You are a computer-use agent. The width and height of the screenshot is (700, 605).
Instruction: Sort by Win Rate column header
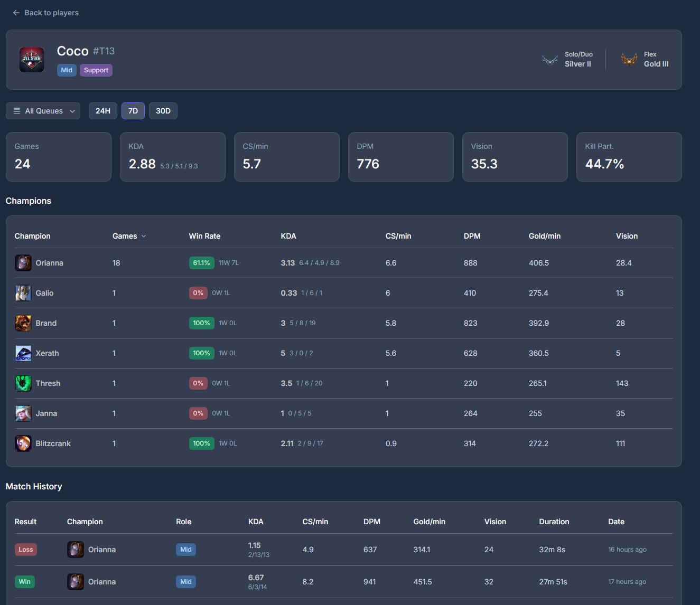[x=204, y=236]
